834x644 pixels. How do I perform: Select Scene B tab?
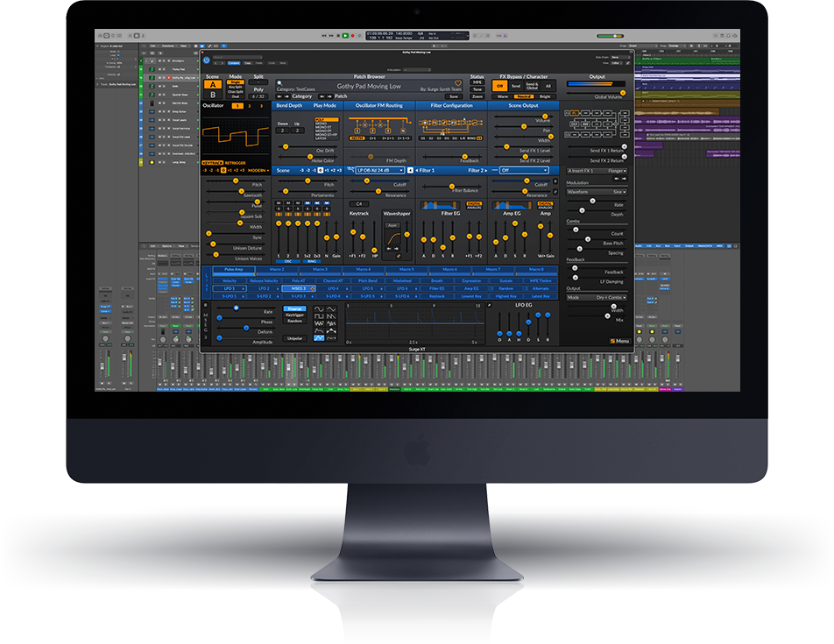click(213, 95)
